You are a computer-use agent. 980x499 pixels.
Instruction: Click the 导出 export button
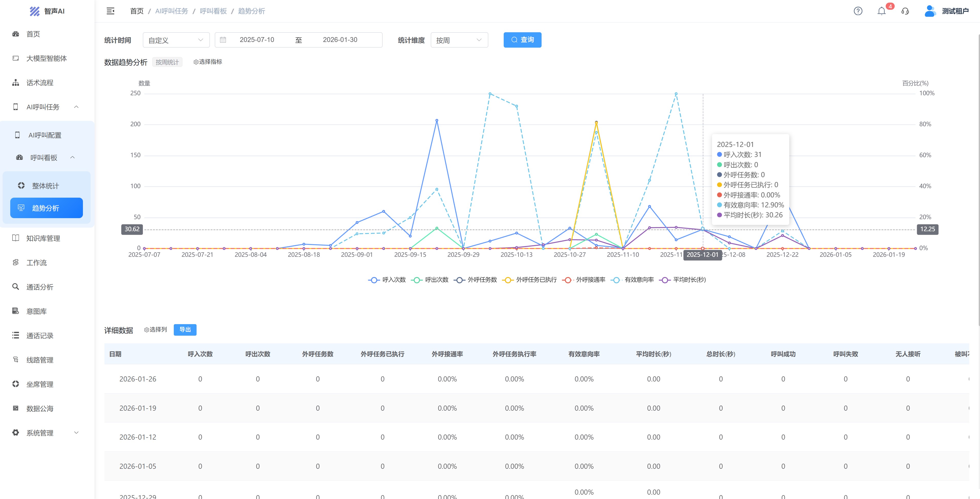(185, 330)
